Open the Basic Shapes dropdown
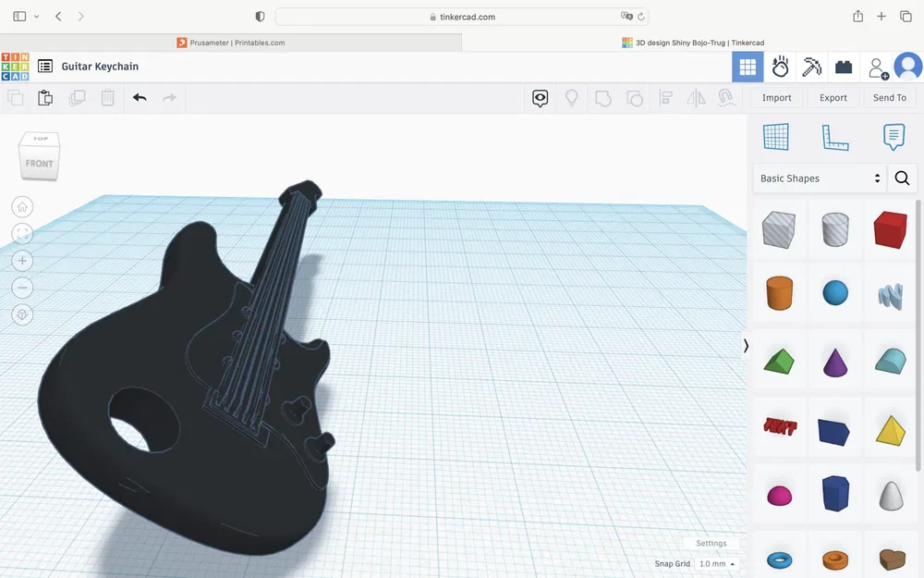 coord(820,178)
